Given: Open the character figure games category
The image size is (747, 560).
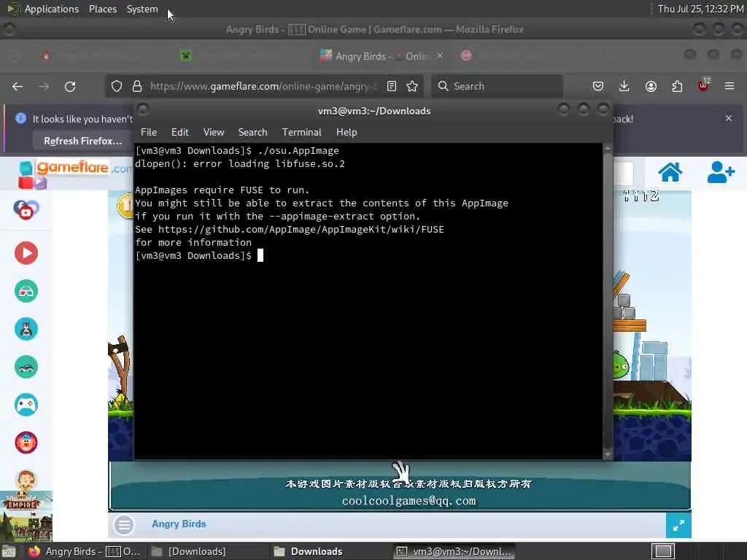Looking at the screenshot, I should coord(26,329).
